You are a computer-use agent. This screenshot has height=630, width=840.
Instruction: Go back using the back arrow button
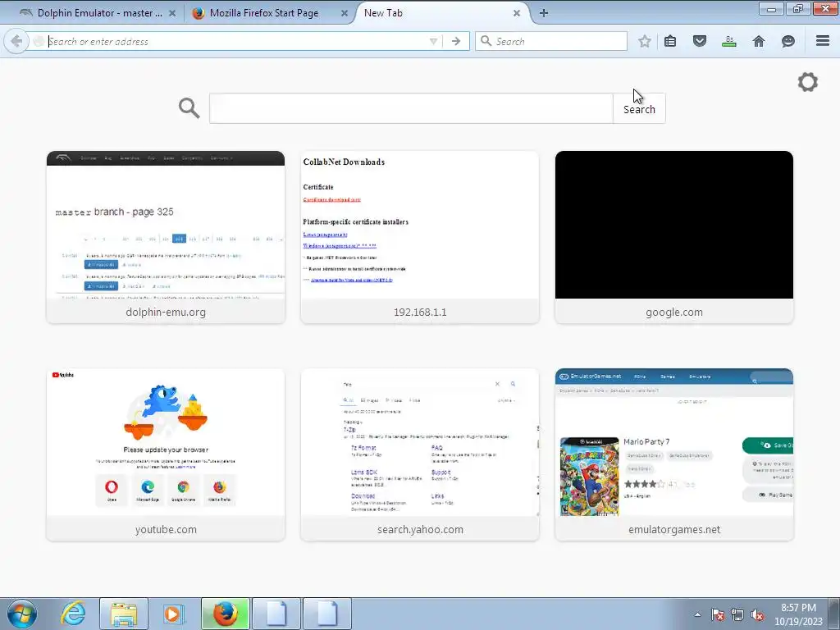tap(16, 41)
